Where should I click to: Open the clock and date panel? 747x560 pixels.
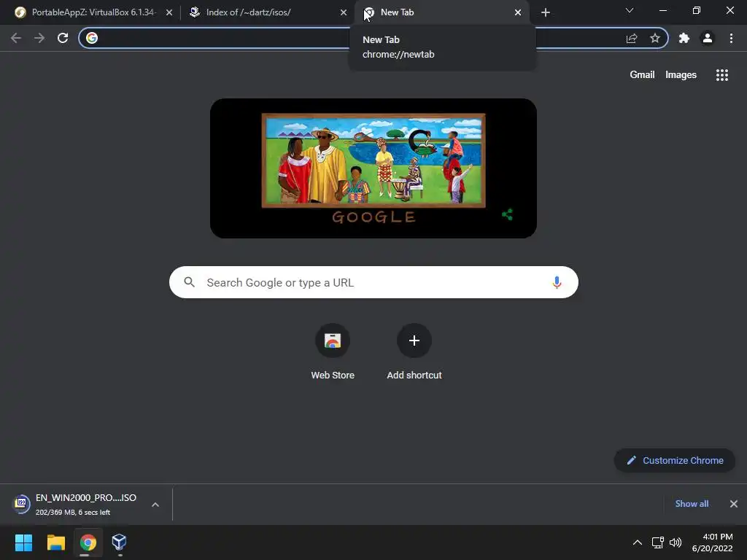713,542
